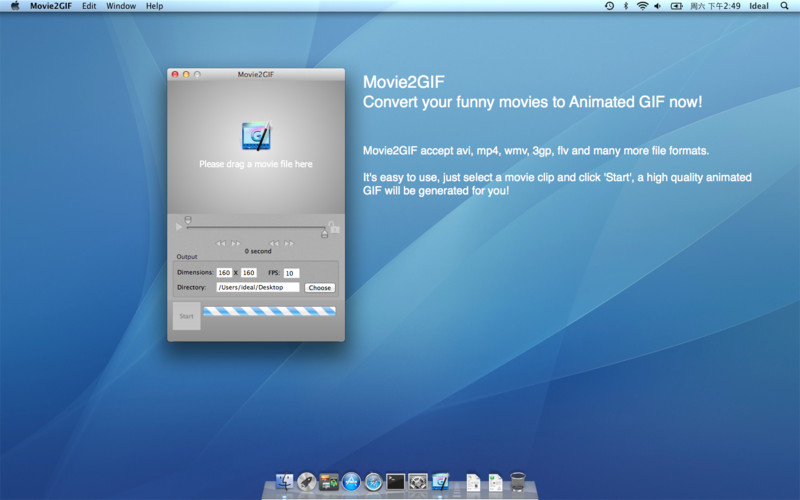The height and width of the screenshot is (500, 800).
Task: Click the FPS field showing 10
Action: click(291, 273)
